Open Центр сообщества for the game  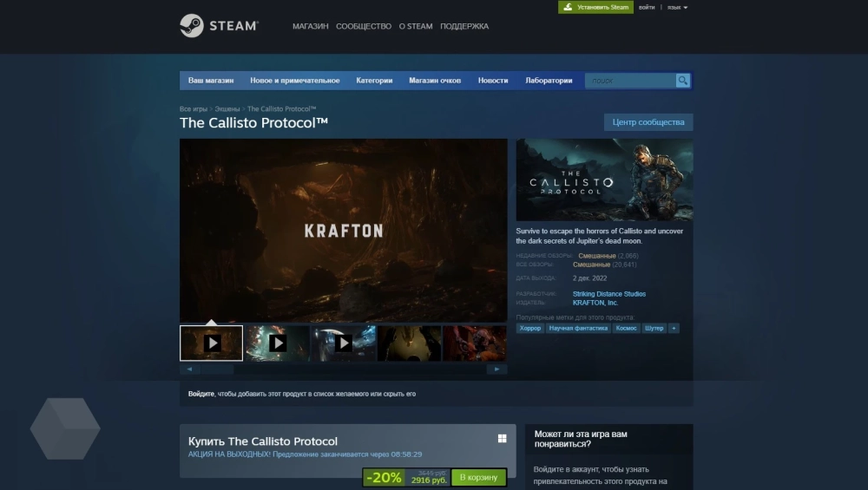pyautogui.click(x=648, y=122)
